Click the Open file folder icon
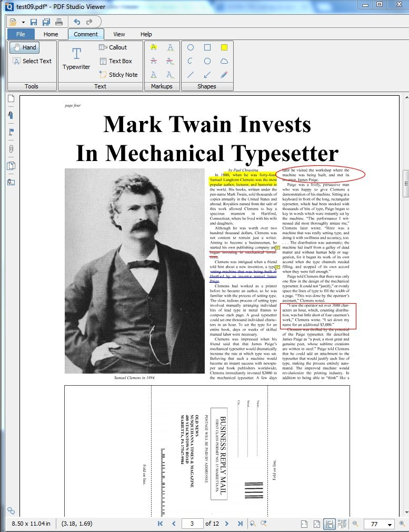 click(13, 22)
